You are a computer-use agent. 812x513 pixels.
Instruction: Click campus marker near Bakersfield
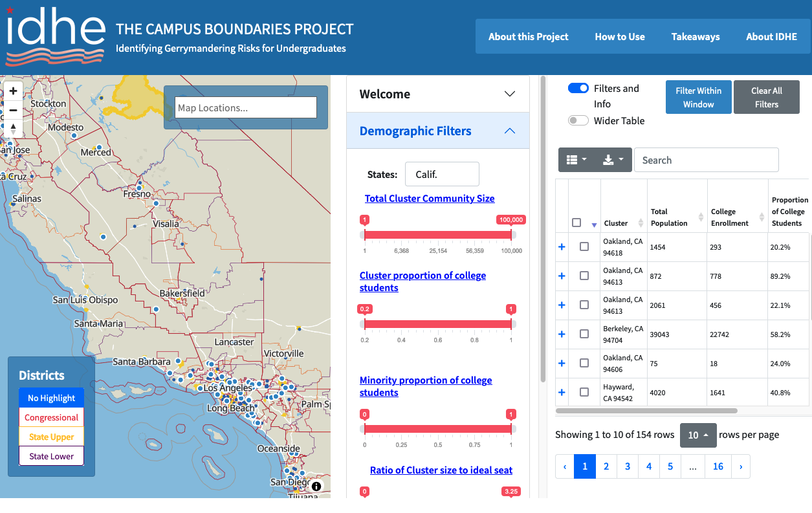coord(156,310)
